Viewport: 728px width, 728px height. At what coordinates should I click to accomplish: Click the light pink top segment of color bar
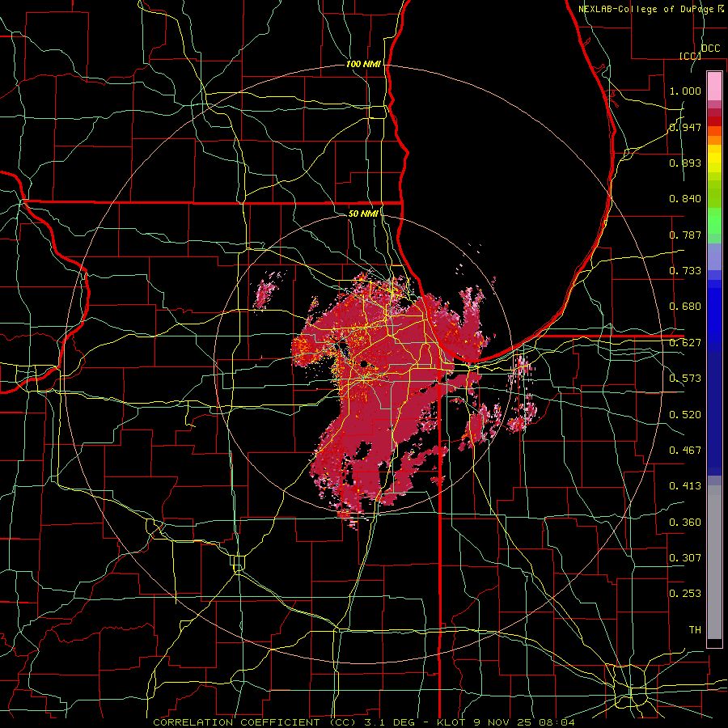[714, 86]
